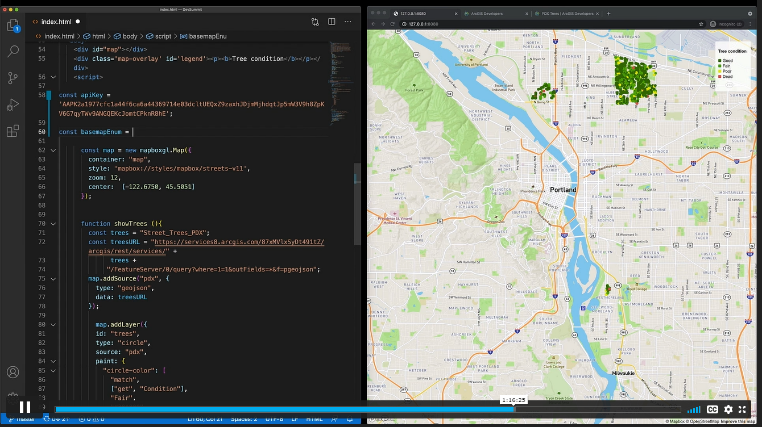Click the Spaces: 2 indentation setting
Viewport: 762px width, 427px height.
point(243,419)
